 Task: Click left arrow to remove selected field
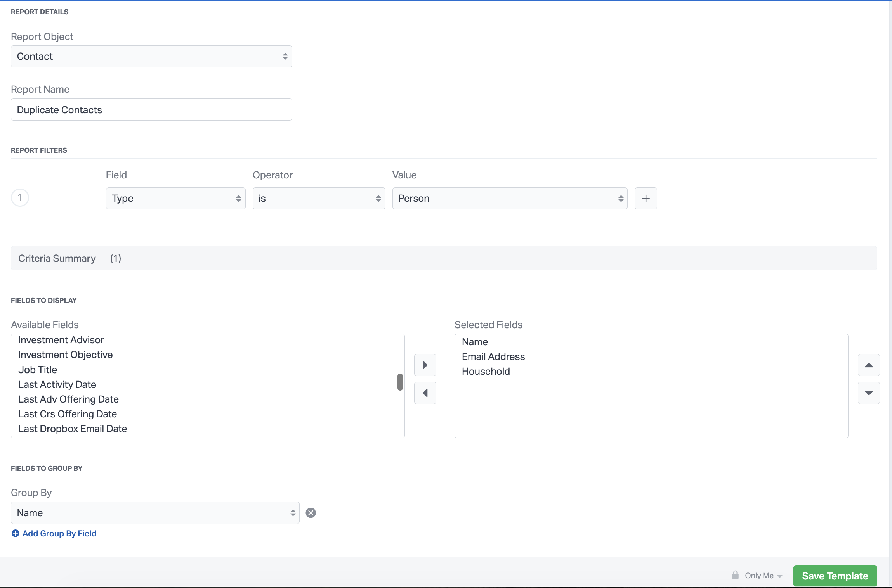pos(425,393)
